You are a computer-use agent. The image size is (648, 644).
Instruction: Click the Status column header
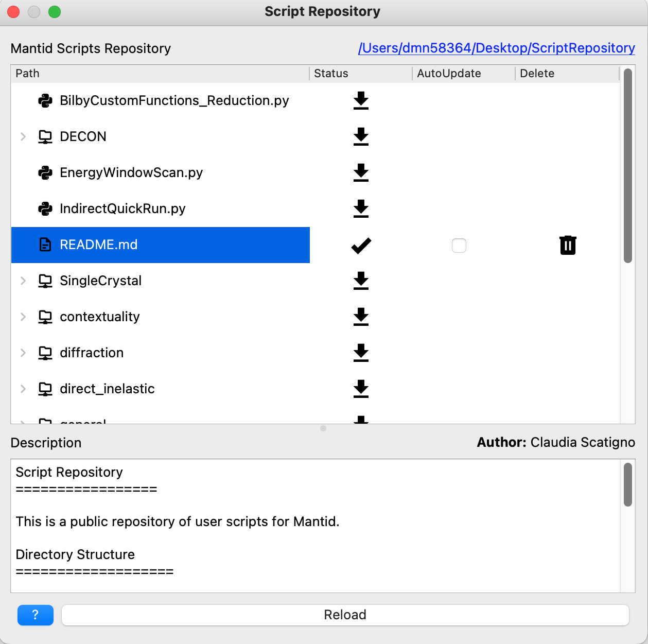(331, 74)
